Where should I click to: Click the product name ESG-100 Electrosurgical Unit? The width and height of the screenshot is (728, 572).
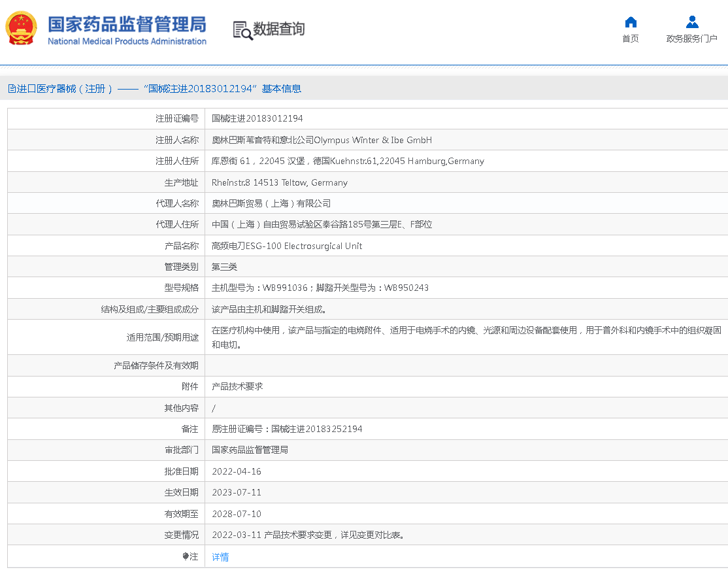[287, 246]
